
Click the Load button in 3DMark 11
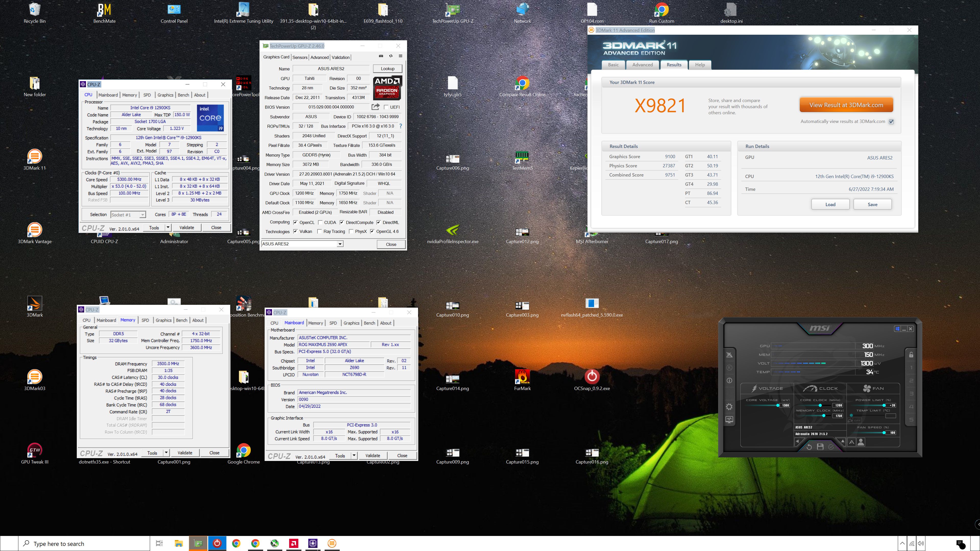tap(830, 205)
